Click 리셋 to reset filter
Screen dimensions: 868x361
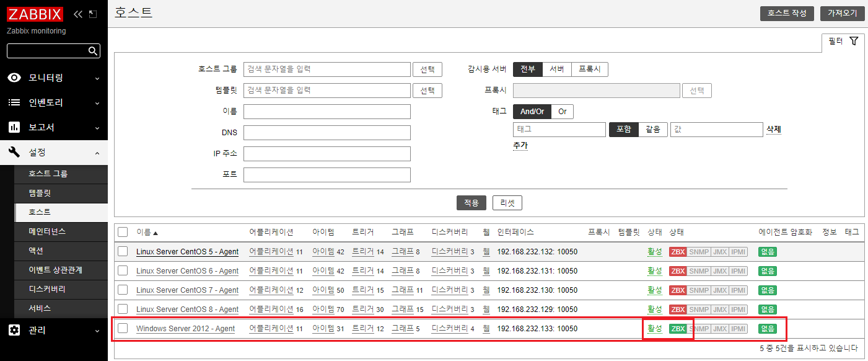click(507, 203)
